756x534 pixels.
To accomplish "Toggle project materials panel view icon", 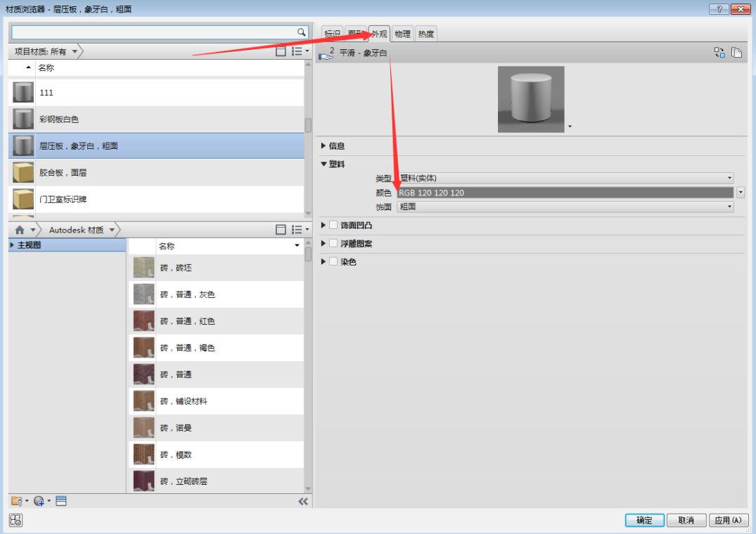I will [281, 51].
